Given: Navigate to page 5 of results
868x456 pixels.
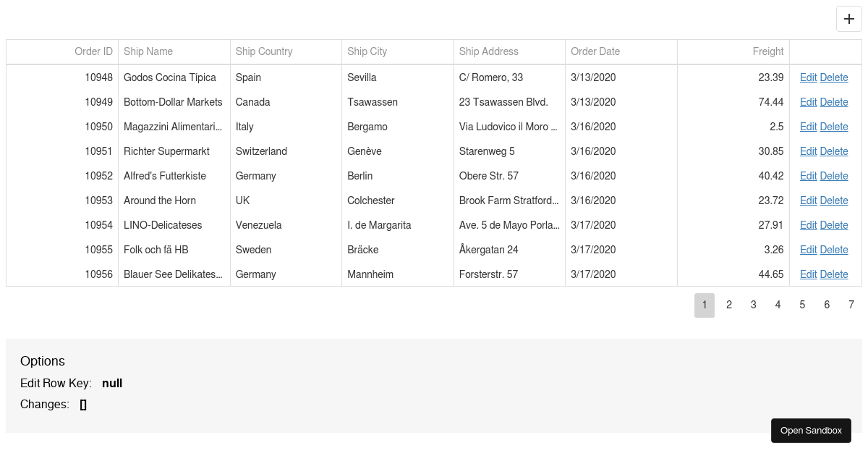Looking at the screenshot, I should 802,305.
